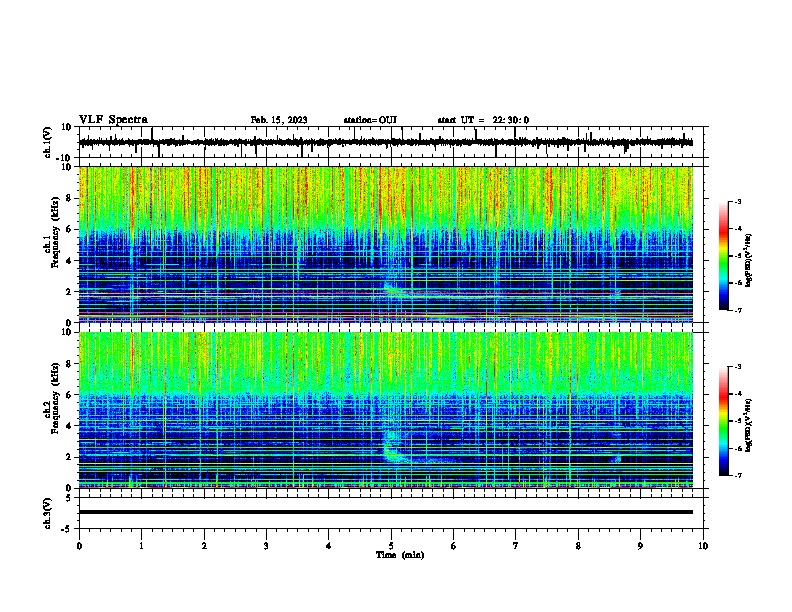Image resolution: width=792 pixels, height=612 pixels.
Task: Click the ch.1 spectrogram color scale bar
Action: pos(724,256)
